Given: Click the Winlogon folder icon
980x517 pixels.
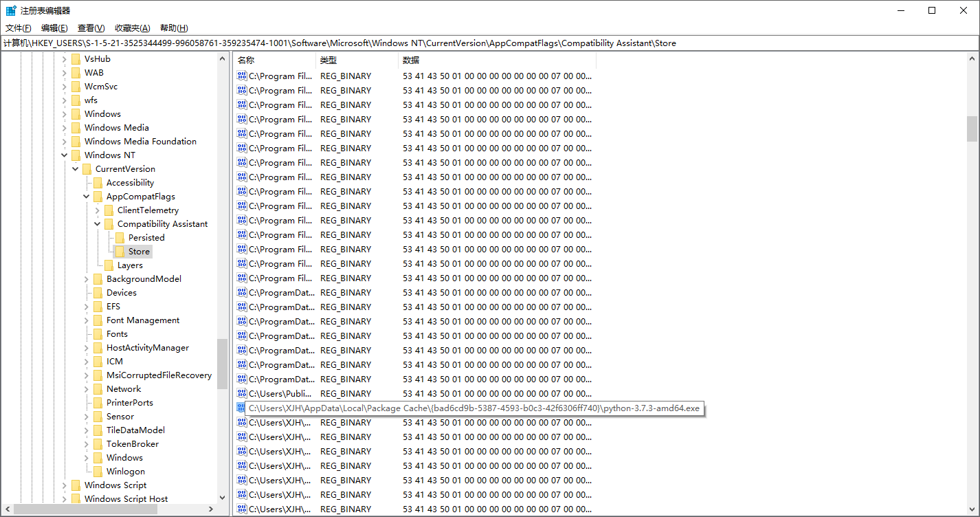Looking at the screenshot, I should 98,472.
